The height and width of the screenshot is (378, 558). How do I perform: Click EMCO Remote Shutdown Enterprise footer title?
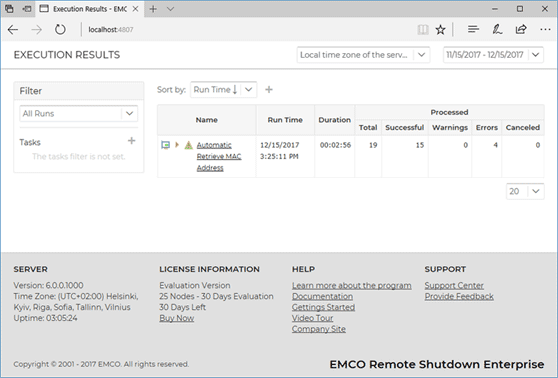(437, 364)
